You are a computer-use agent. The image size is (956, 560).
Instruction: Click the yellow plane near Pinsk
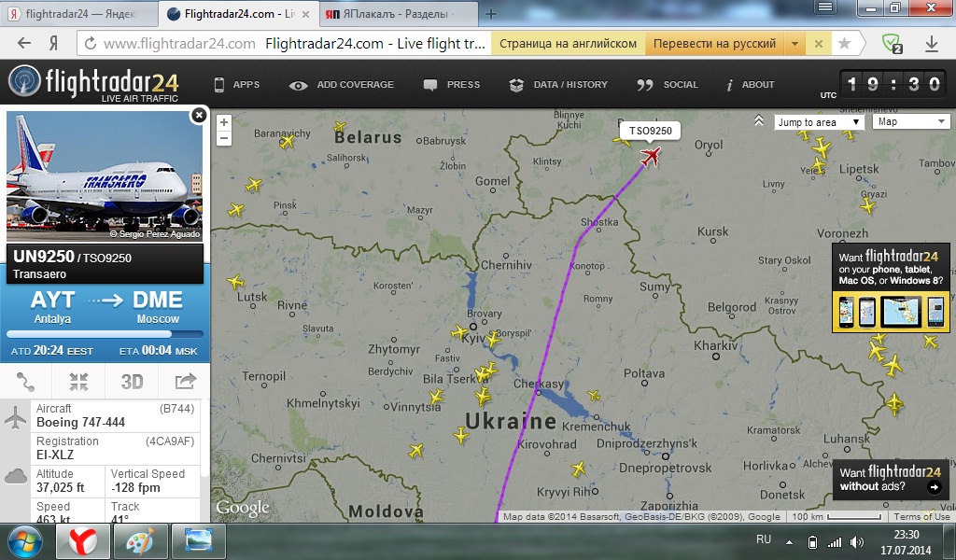coord(235,211)
